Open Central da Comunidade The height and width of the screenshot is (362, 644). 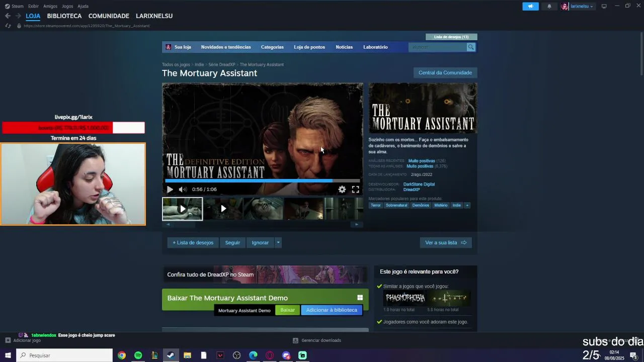445,73
